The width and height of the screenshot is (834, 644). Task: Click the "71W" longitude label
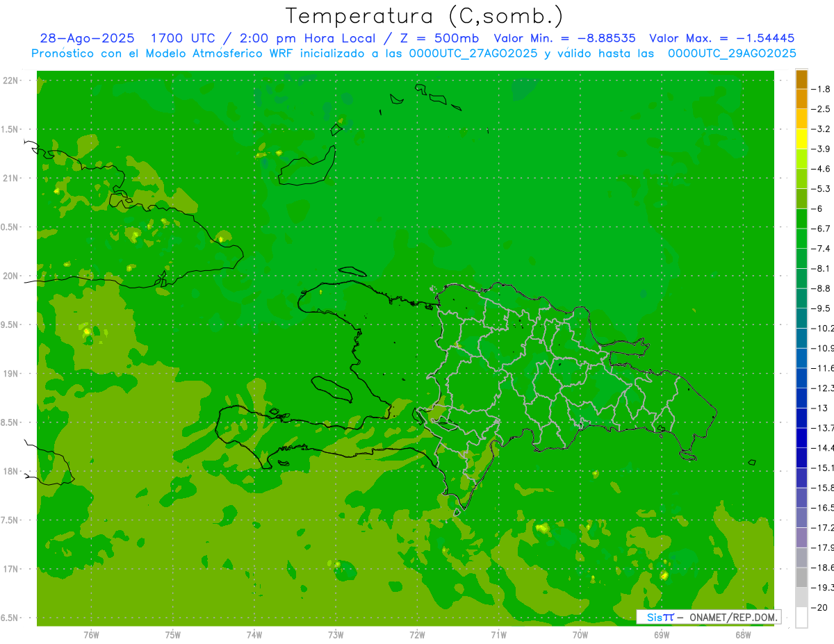tap(498, 635)
